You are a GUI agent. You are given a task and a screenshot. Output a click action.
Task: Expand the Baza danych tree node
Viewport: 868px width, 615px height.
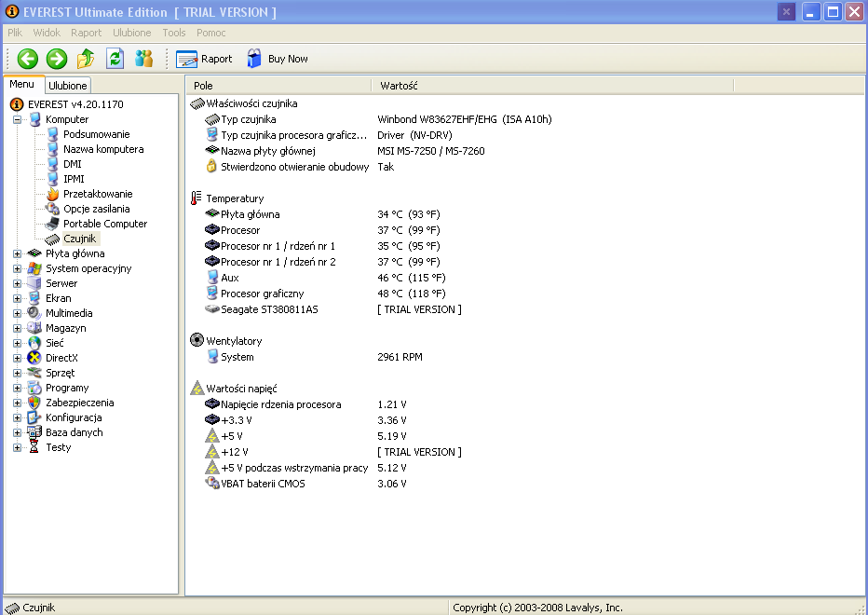[17, 433]
